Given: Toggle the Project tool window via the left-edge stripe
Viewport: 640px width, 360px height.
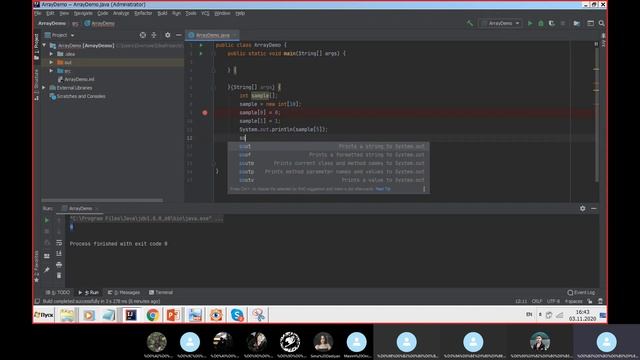Looking at the screenshot, I should click(x=36, y=47).
